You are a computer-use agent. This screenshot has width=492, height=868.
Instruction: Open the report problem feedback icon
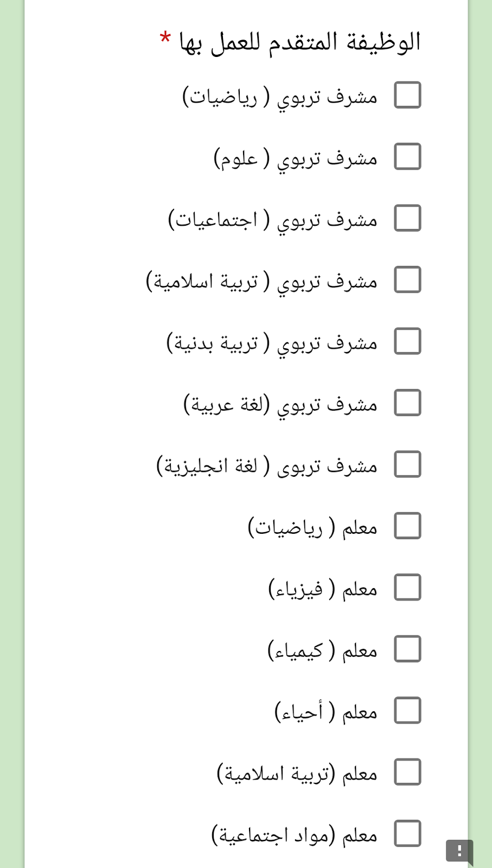(x=459, y=851)
